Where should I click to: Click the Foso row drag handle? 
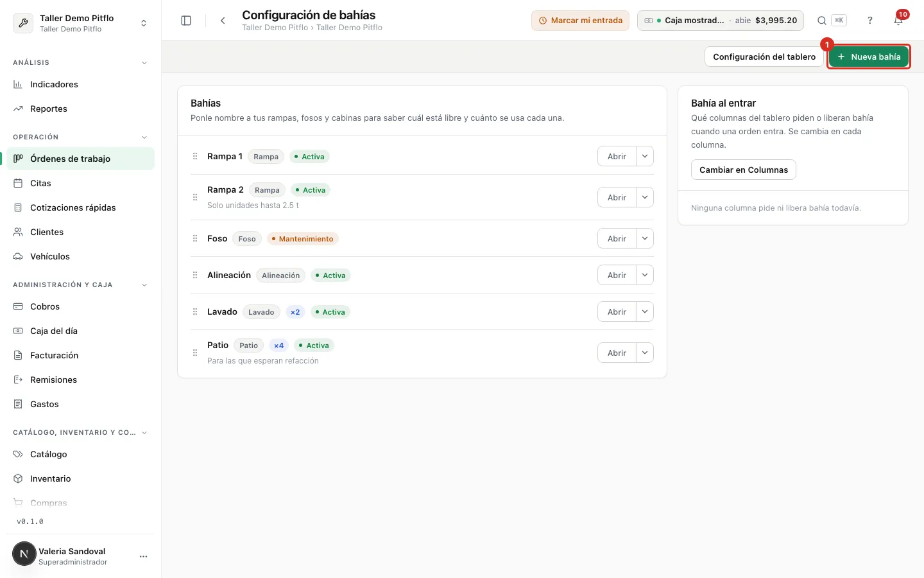coord(195,238)
